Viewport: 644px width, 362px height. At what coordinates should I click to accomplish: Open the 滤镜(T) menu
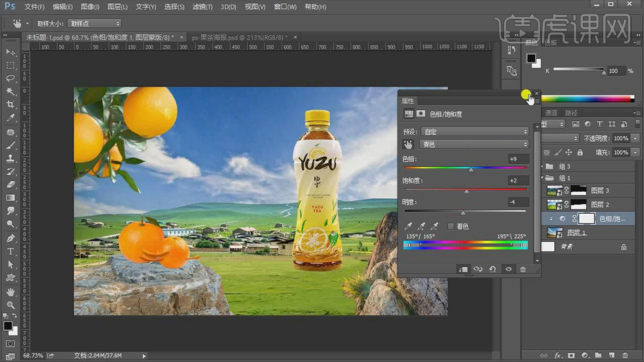click(203, 7)
